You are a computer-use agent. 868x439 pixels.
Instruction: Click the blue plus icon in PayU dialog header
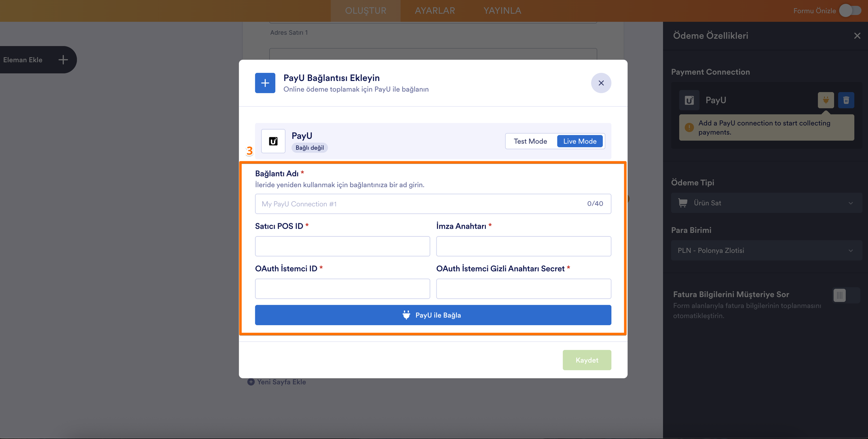pyautogui.click(x=265, y=83)
